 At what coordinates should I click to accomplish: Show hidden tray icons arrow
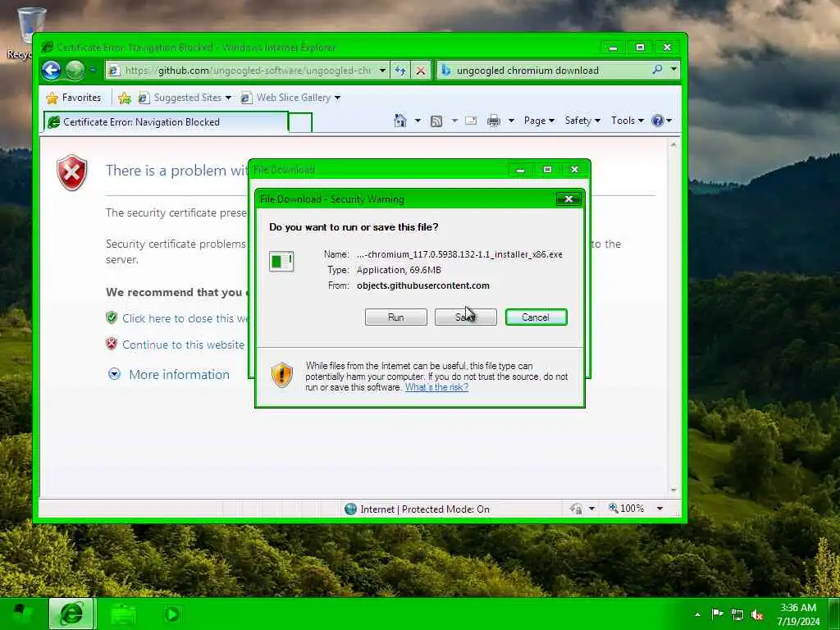pyautogui.click(x=697, y=615)
